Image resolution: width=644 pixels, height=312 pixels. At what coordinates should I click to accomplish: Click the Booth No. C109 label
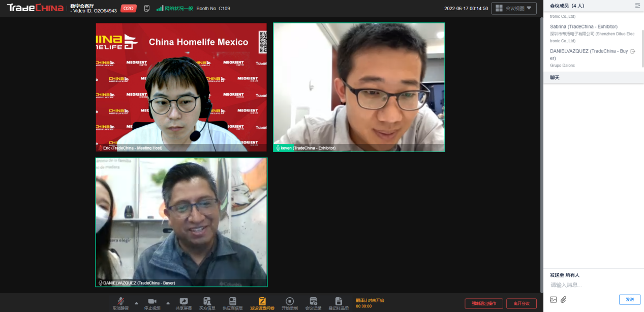pyautogui.click(x=213, y=9)
